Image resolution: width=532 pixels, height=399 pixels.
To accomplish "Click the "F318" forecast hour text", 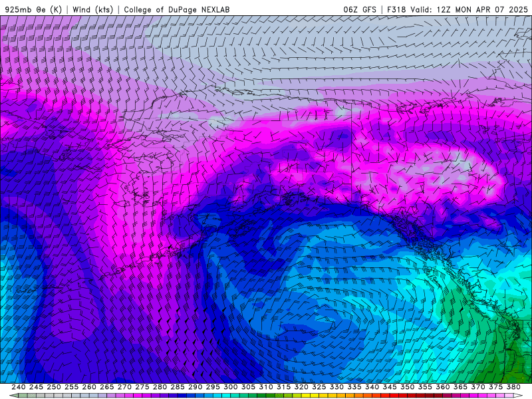I will (x=396, y=9).
